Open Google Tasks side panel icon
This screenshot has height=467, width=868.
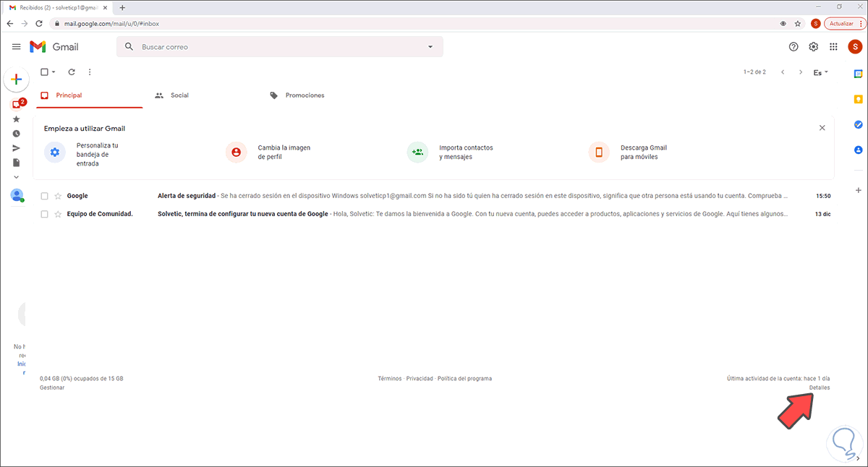tap(859, 124)
